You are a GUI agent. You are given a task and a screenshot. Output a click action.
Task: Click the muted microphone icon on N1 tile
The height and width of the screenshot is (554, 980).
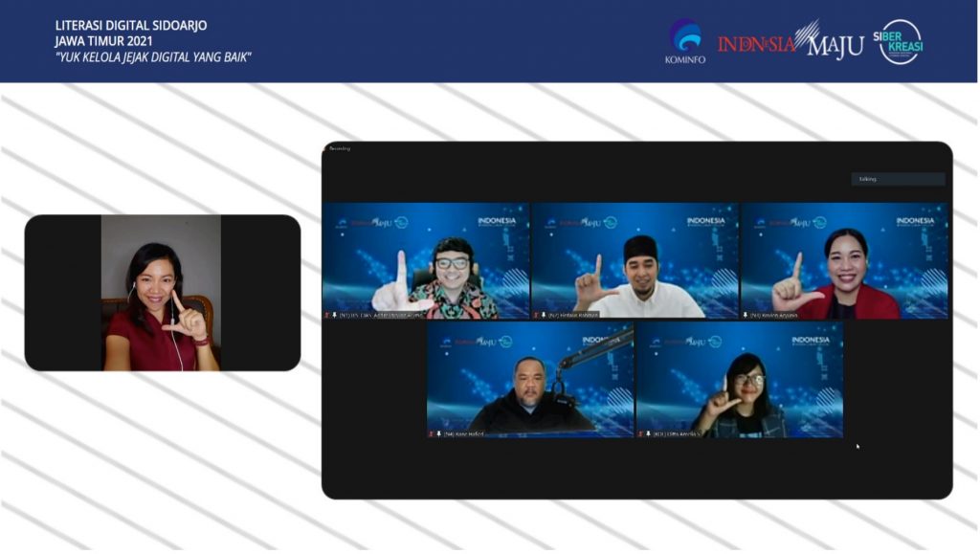click(x=328, y=315)
